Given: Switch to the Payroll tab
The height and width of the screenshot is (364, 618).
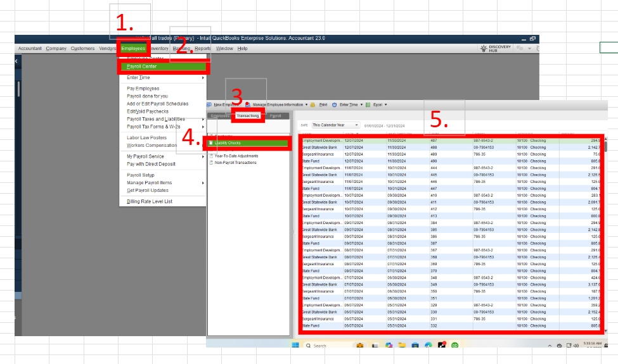Looking at the screenshot, I should tap(276, 116).
